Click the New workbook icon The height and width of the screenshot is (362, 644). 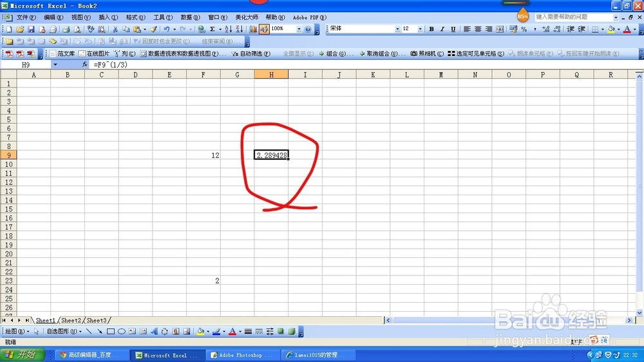[9, 29]
